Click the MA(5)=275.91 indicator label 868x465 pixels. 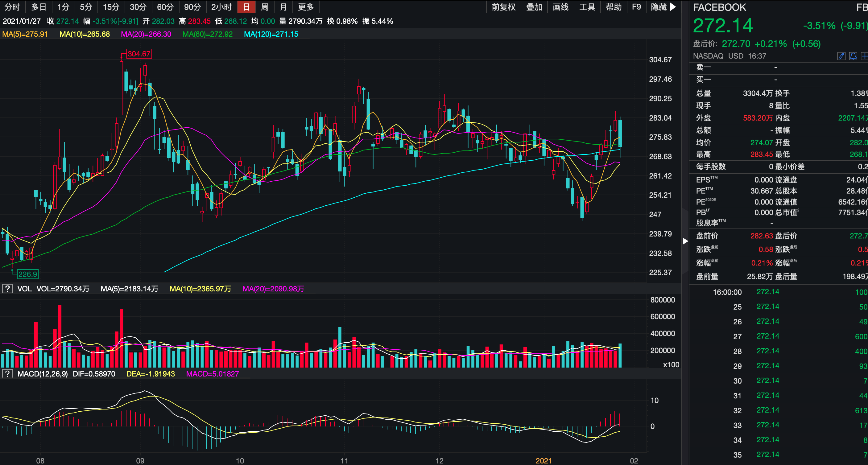(x=25, y=34)
